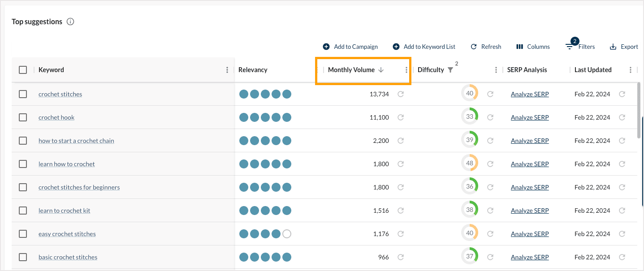Select the easy crochet stitches row checkbox

[x=23, y=234]
